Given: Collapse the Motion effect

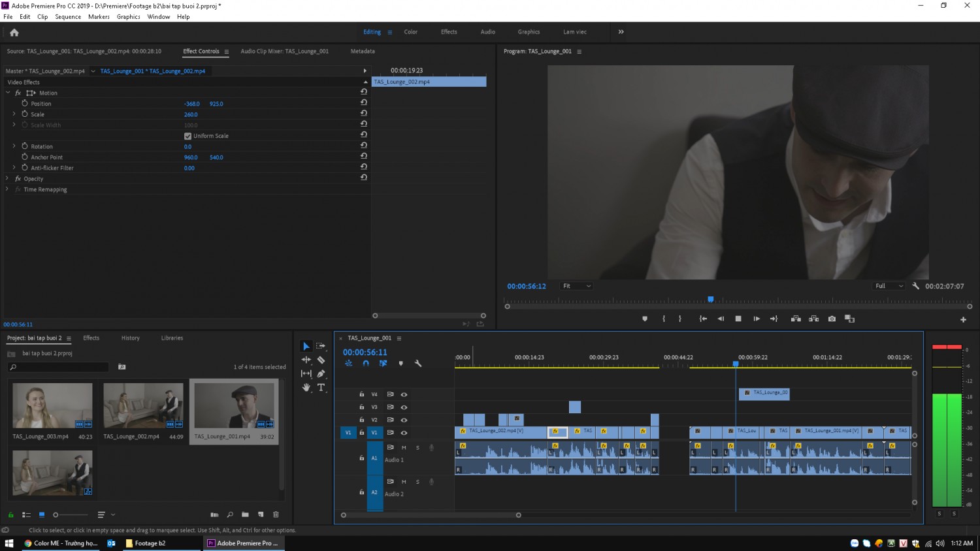Looking at the screenshot, I should tap(8, 93).
